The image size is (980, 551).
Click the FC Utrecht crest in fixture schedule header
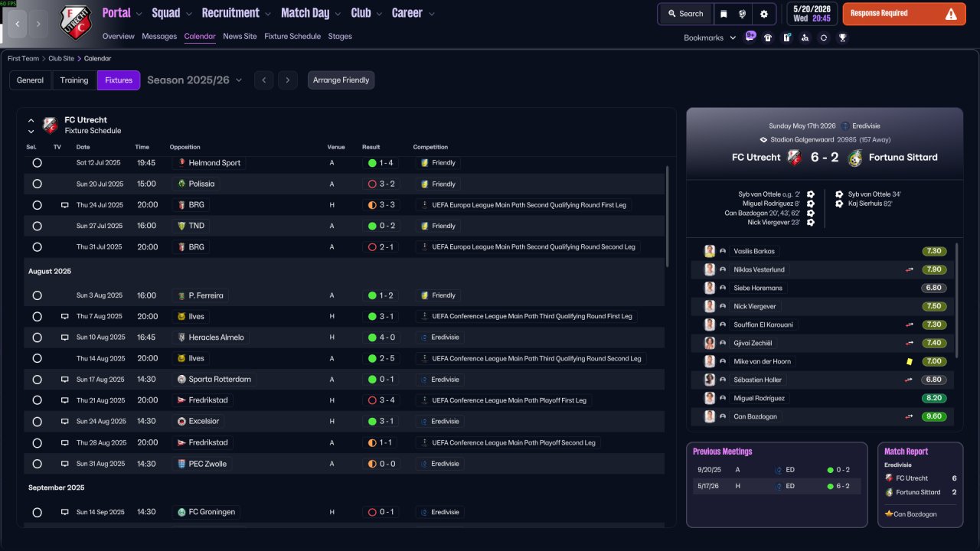pyautogui.click(x=50, y=125)
